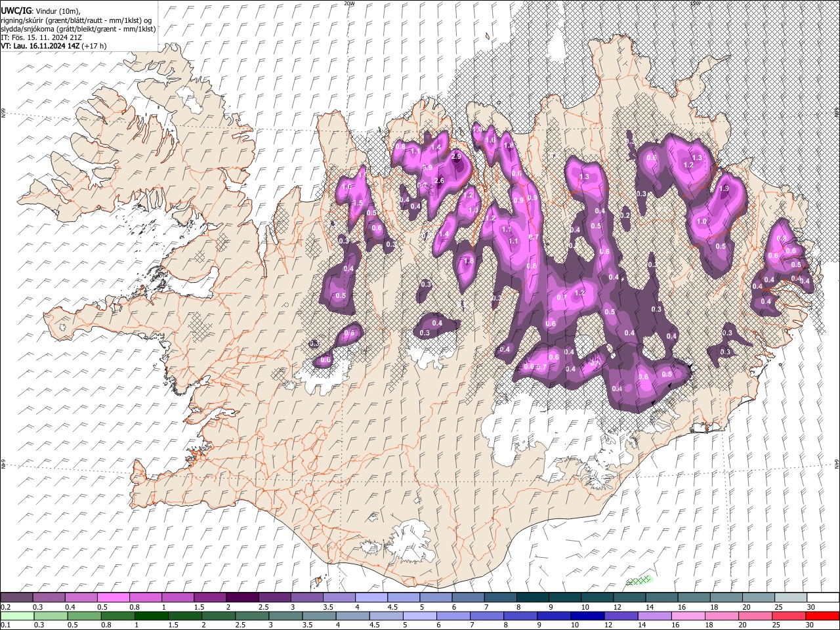Pick the white 30 swatch ending the upper legend
This screenshot has width=840, height=630.
822,597
